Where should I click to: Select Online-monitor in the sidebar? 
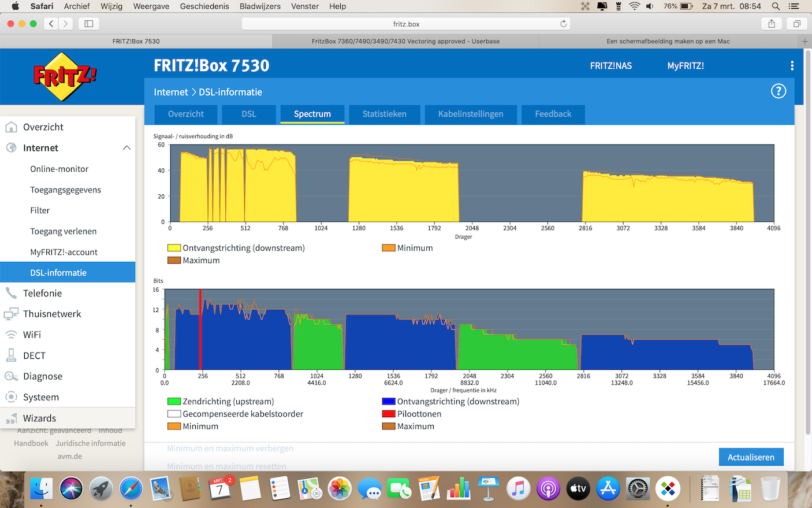pyautogui.click(x=59, y=169)
